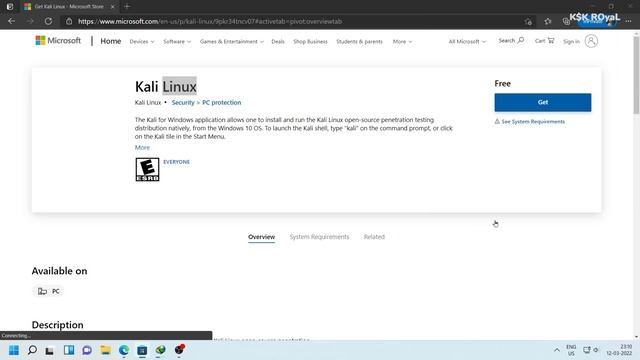
Task: Open Students & parents menu item
Action: tap(360, 42)
